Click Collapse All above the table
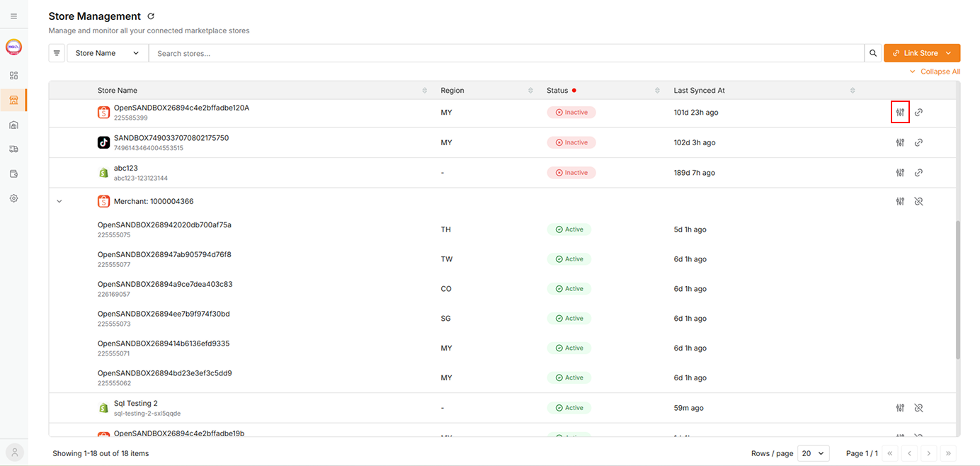This screenshot has height=466, width=980. (x=935, y=72)
